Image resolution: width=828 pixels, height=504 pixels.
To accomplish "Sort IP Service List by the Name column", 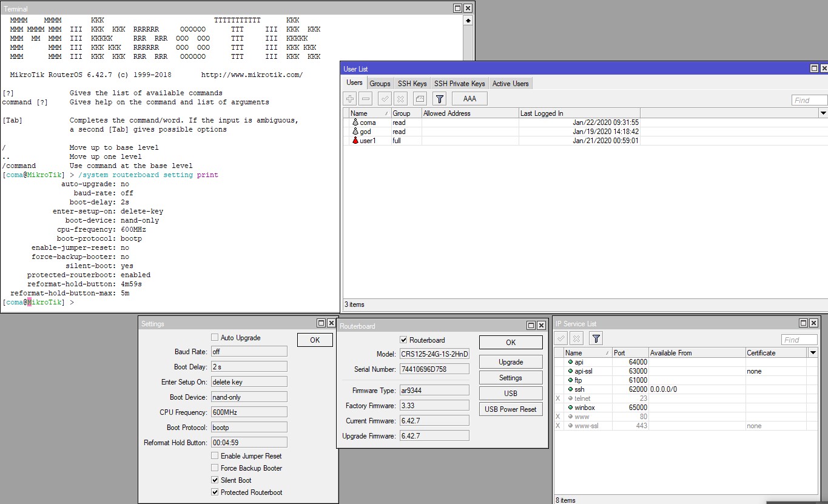I will point(587,352).
